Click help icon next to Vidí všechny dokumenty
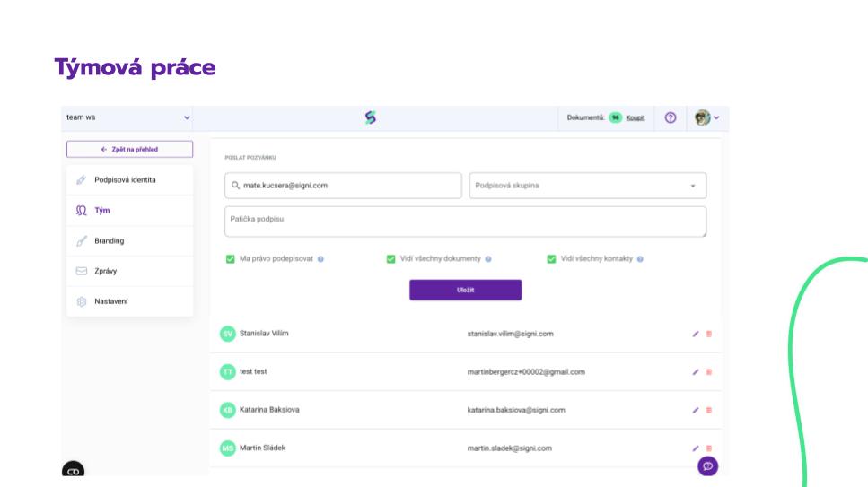This screenshot has width=868, height=487. point(488,259)
